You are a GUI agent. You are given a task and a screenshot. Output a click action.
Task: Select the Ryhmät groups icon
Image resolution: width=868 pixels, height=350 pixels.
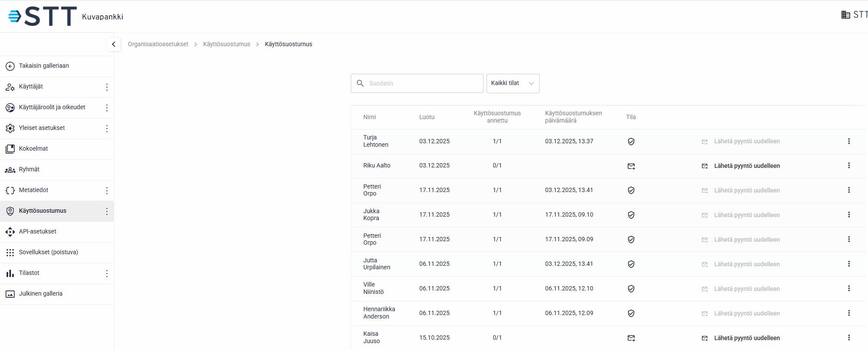(x=10, y=170)
